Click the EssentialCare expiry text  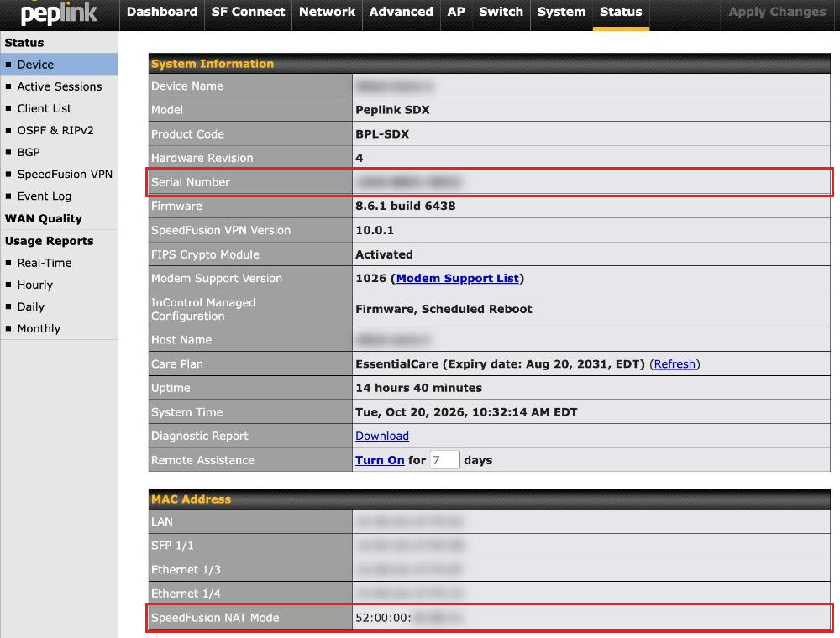pyautogui.click(x=500, y=364)
